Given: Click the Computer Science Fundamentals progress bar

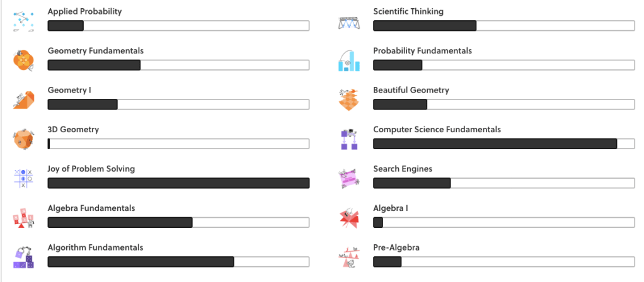Looking at the screenshot, I should [x=503, y=144].
